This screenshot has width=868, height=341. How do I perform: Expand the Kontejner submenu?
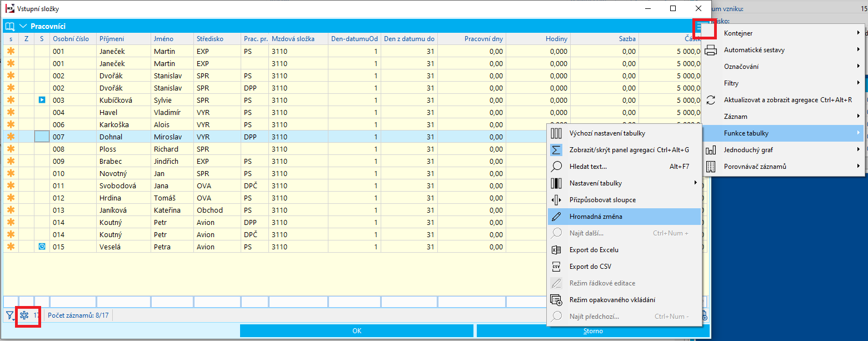point(784,33)
